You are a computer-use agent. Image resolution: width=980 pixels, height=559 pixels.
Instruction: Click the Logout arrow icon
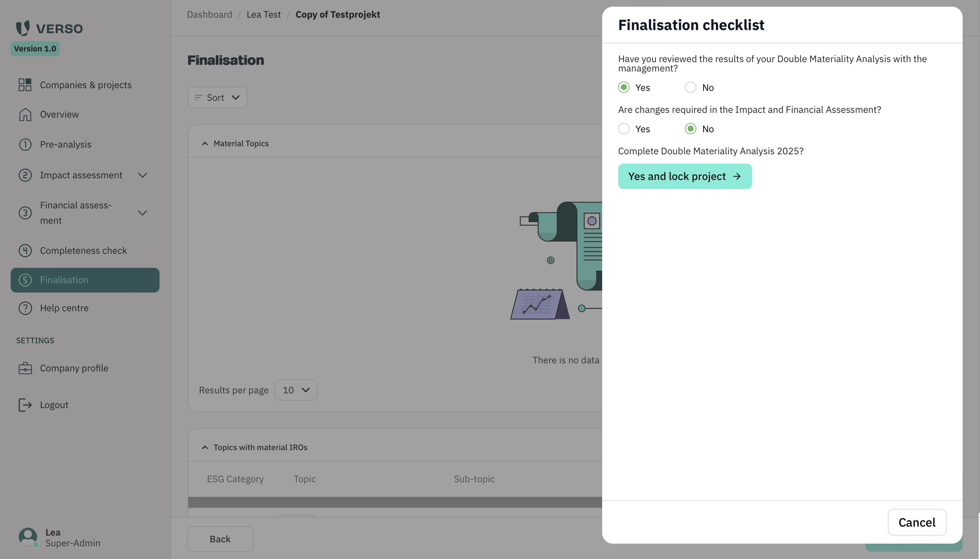(25, 405)
